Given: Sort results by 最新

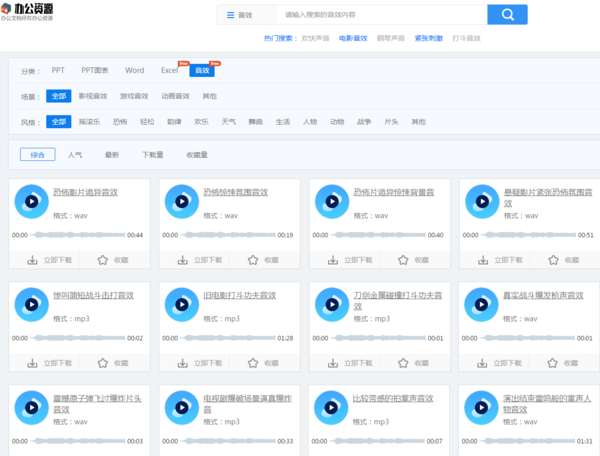Looking at the screenshot, I should coord(112,155).
